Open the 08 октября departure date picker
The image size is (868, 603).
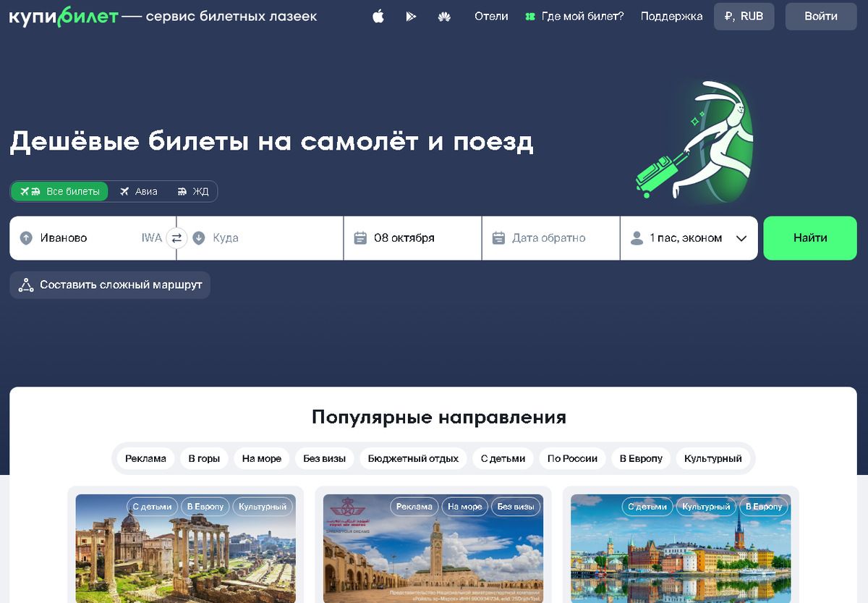412,238
